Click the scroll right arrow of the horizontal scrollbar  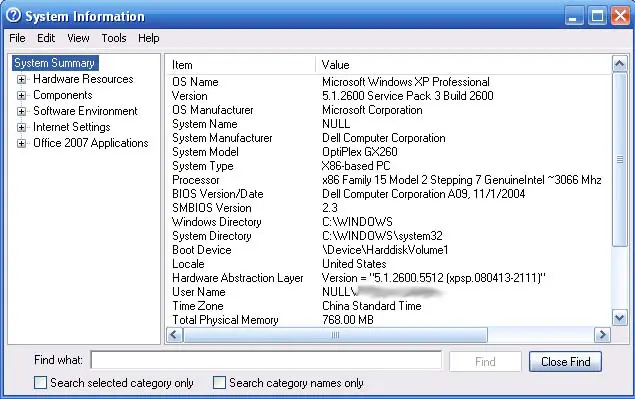coord(603,335)
